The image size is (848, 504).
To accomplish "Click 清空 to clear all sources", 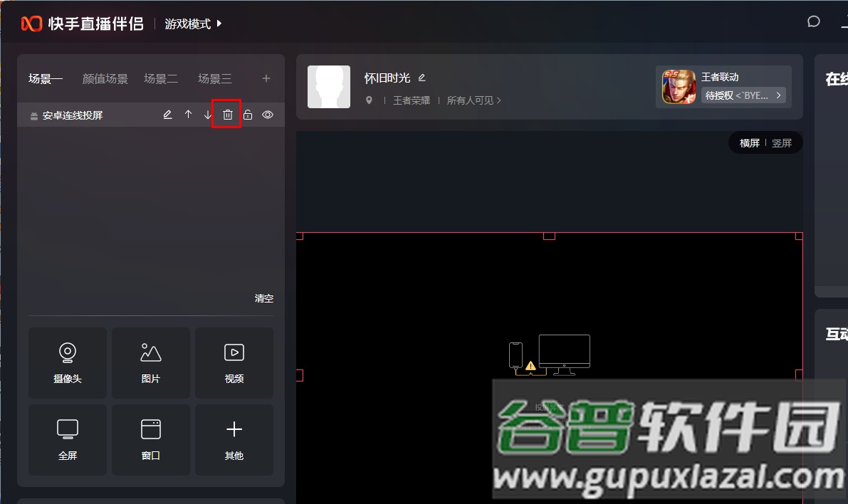I will [264, 298].
